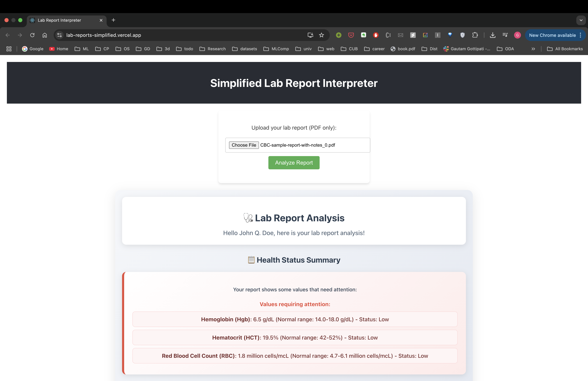Click New Chrome available update button

552,35
